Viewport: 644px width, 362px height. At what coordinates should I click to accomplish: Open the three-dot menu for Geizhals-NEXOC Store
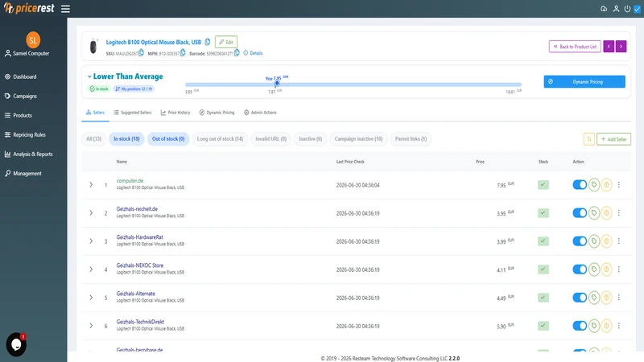618,269
